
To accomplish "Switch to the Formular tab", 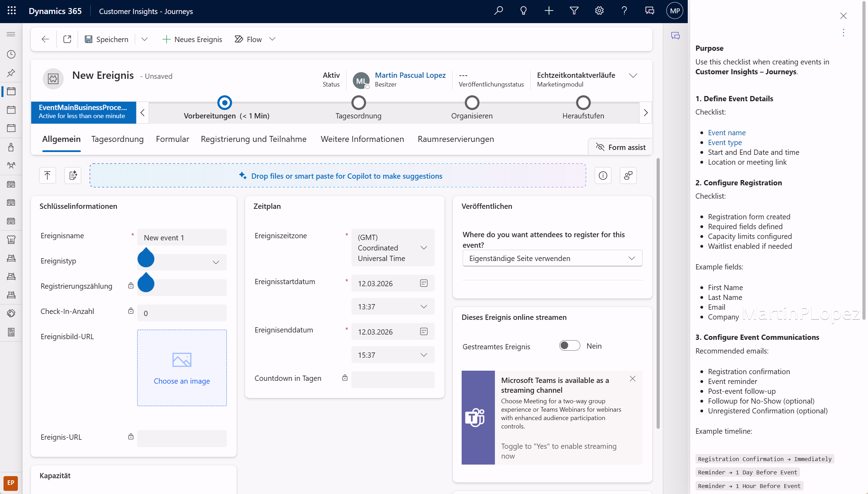I will (x=172, y=139).
